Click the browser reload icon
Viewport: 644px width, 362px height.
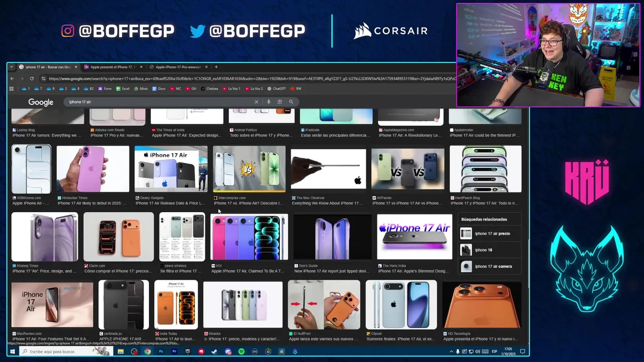click(x=32, y=78)
